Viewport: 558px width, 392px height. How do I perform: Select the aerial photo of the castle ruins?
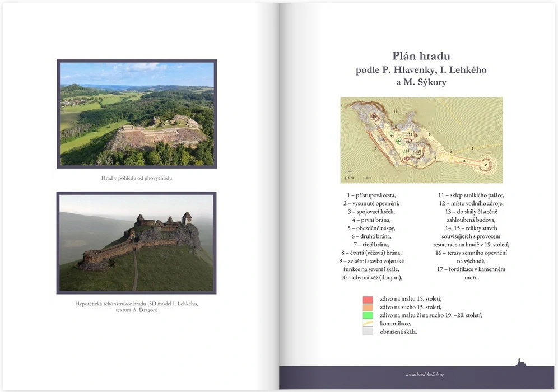point(137,114)
